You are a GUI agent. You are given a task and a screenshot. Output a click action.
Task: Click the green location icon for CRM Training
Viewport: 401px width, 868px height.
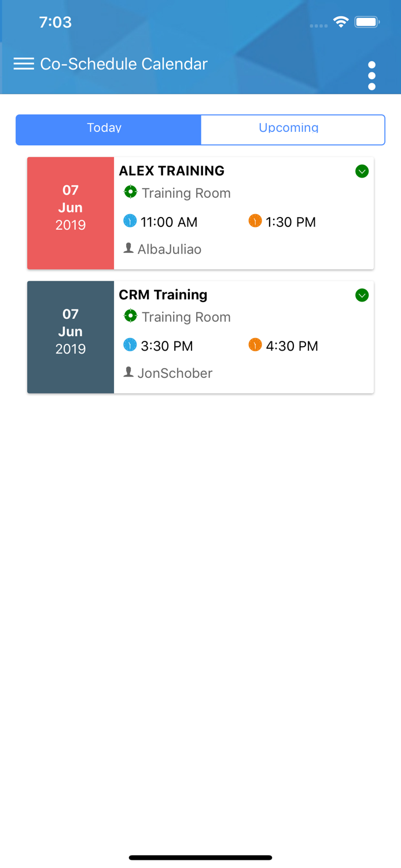tap(131, 317)
